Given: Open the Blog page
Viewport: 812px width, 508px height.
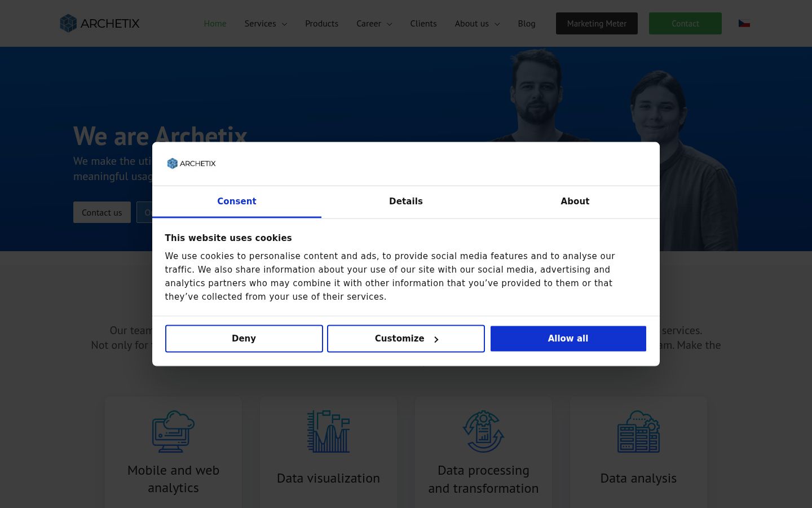Looking at the screenshot, I should [527, 23].
